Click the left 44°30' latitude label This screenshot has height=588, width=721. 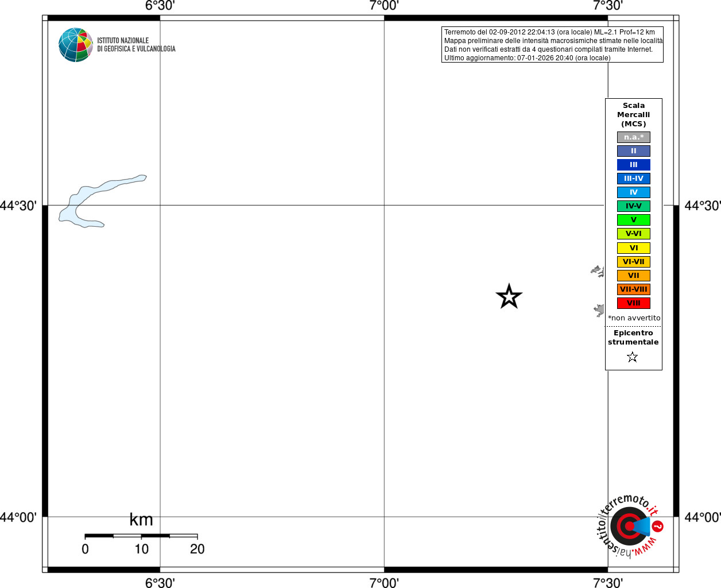coord(18,206)
